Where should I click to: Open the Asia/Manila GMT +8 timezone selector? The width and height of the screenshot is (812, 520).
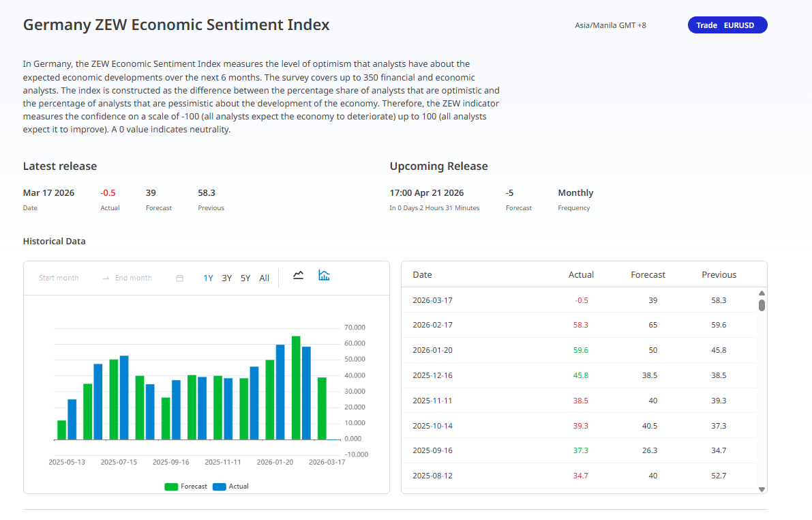coord(610,25)
